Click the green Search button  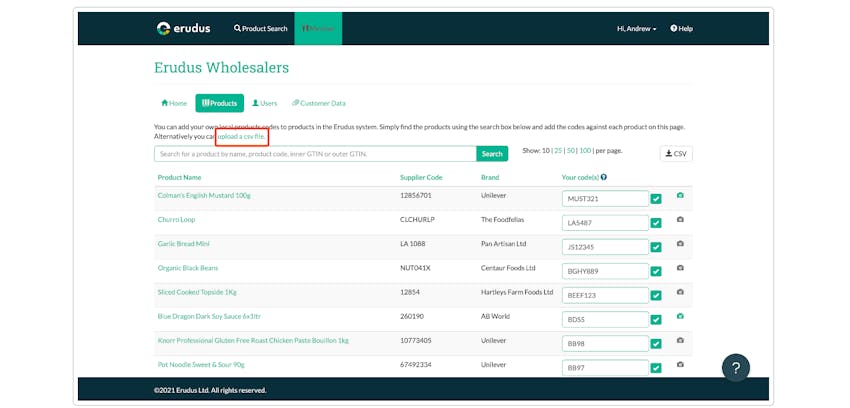coord(492,154)
